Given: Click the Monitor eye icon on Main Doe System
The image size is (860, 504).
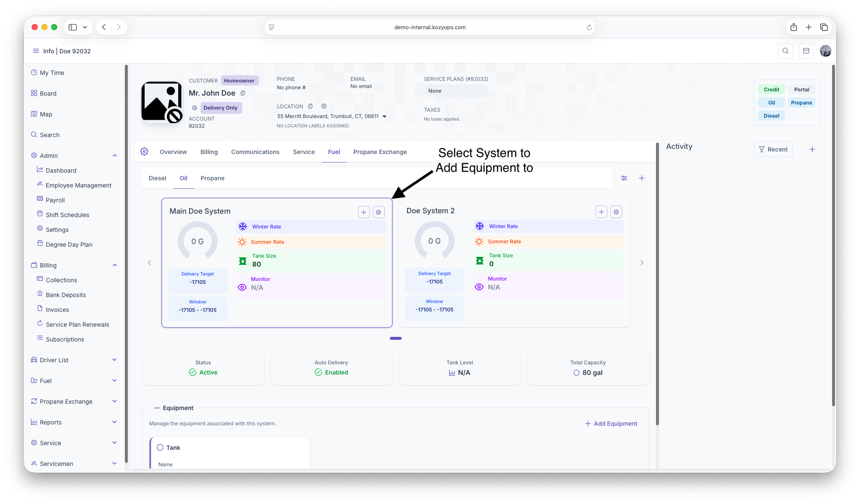Looking at the screenshot, I should pos(242,287).
